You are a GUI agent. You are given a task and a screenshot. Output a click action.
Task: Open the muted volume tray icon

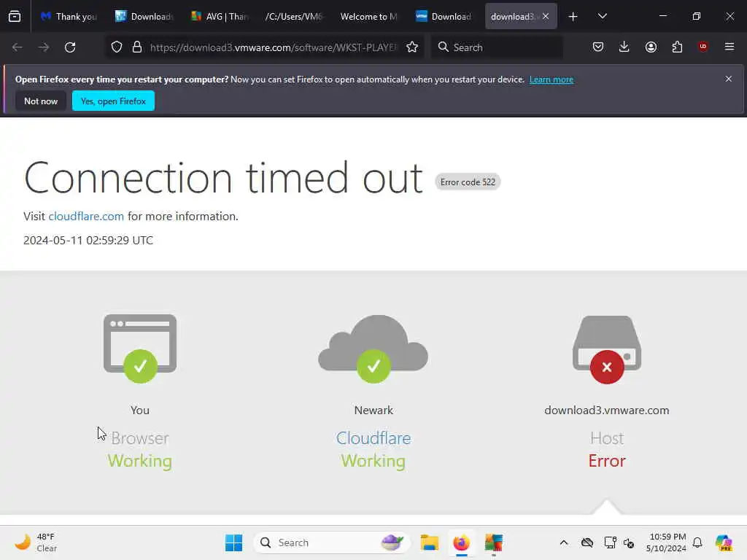[x=629, y=542]
